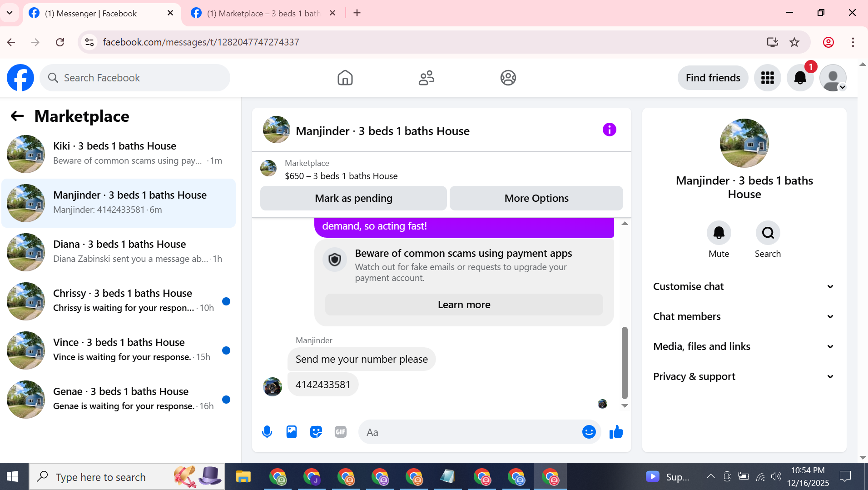Open the Windows Start menu
The height and width of the screenshot is (490, 868).
pos(13,476)
